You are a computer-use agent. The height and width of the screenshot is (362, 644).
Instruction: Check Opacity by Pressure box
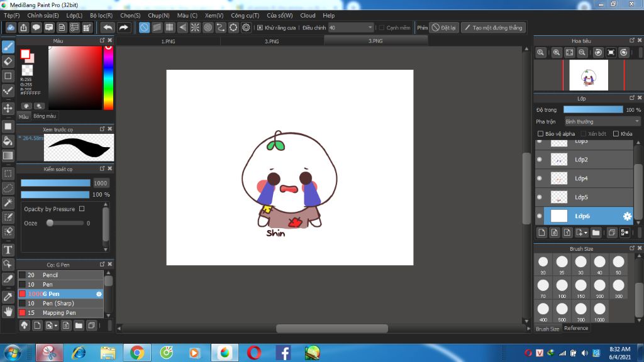coord(82,209)
